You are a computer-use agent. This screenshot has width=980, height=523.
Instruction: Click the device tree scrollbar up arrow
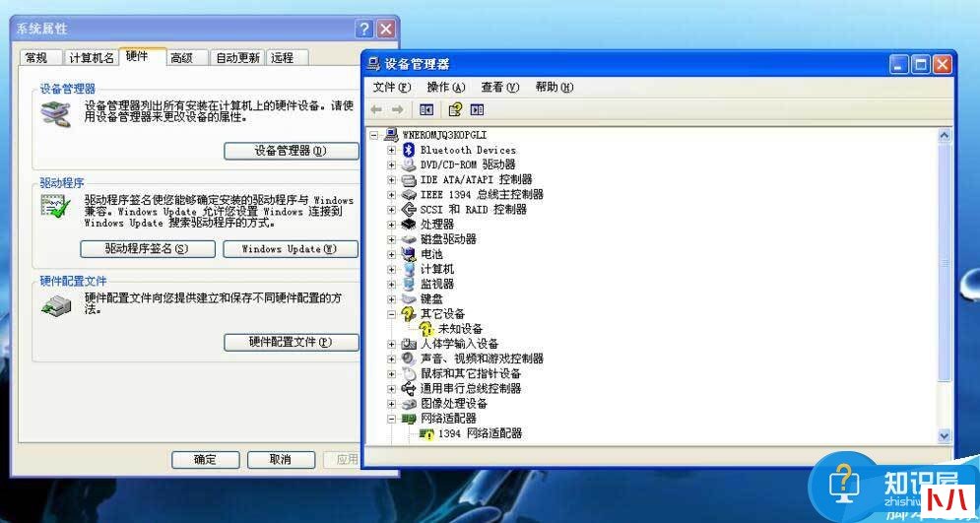[944, 135]
